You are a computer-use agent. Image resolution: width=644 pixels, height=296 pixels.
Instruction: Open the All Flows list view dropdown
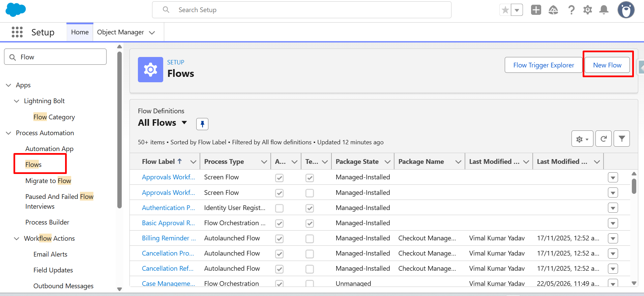pos(184,123)
